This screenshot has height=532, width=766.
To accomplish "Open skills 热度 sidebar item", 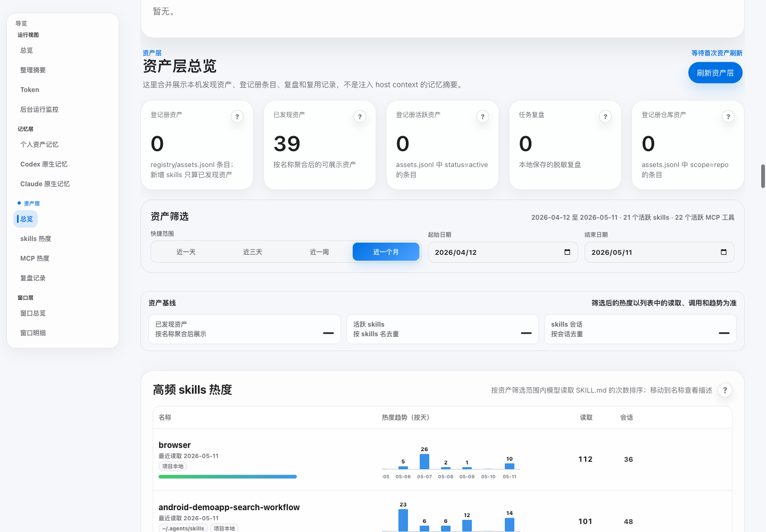I will pos(36,239).
